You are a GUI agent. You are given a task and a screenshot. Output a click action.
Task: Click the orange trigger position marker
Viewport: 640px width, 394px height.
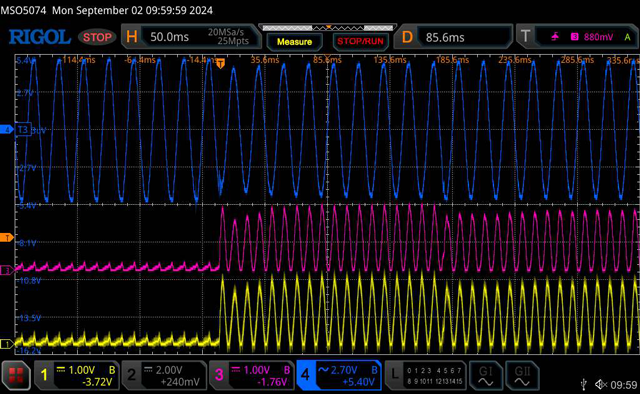point(220,64)
